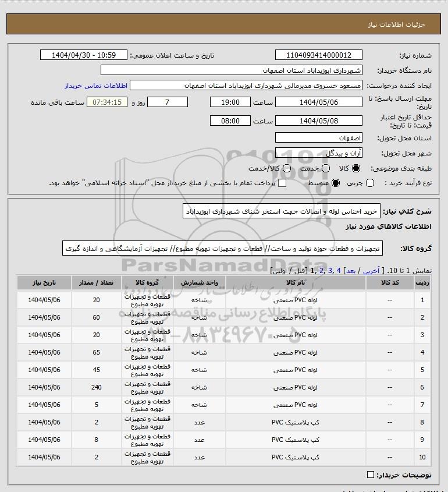
Task: Click the تاریخ نیاز column header
Action: tap(44, 283)
